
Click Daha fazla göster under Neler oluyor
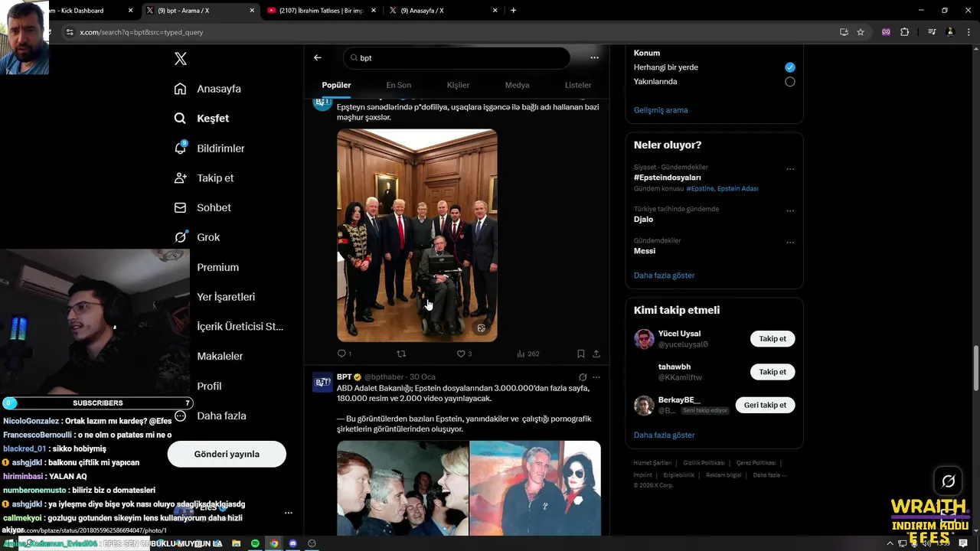665,275
